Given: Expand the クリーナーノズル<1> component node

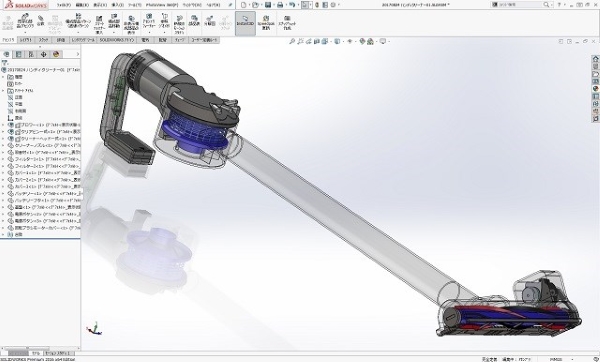Looking at the screenshot, I should coord(3,145).
